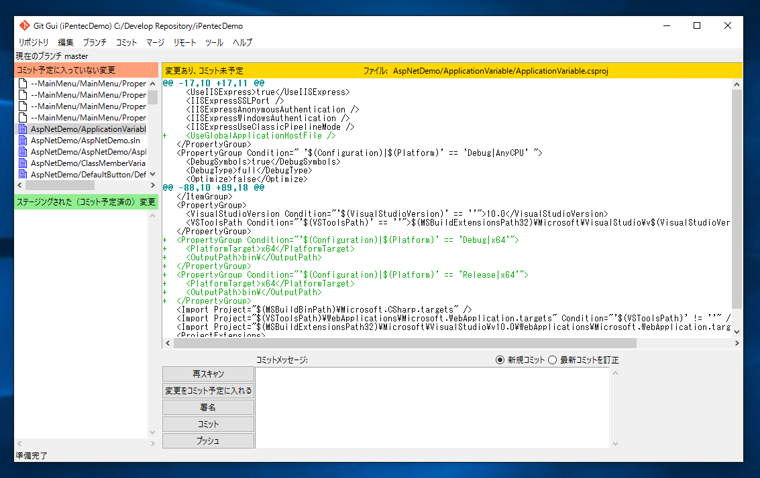This screenshot has height=478, width=760.
Task: Click diff pane horizontal scrollbar right arrow
Action: (737, 343)
